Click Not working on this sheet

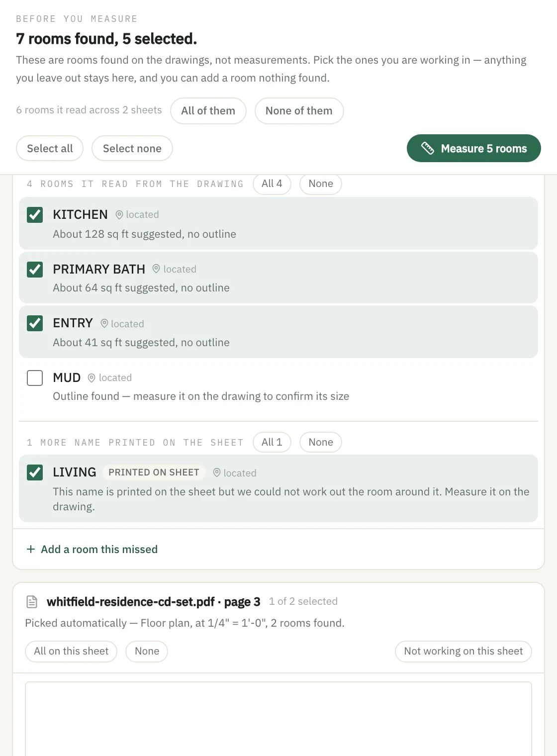pos(464,652)
